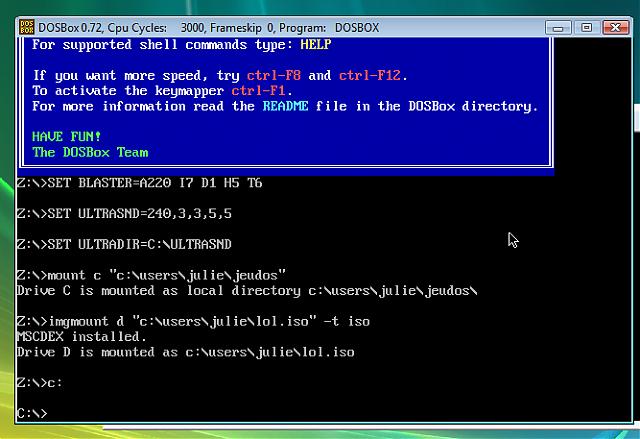Click the 'For supported shell commands type:' text
The height and width of the screenshot is (439, 640).
click(162, 44)
